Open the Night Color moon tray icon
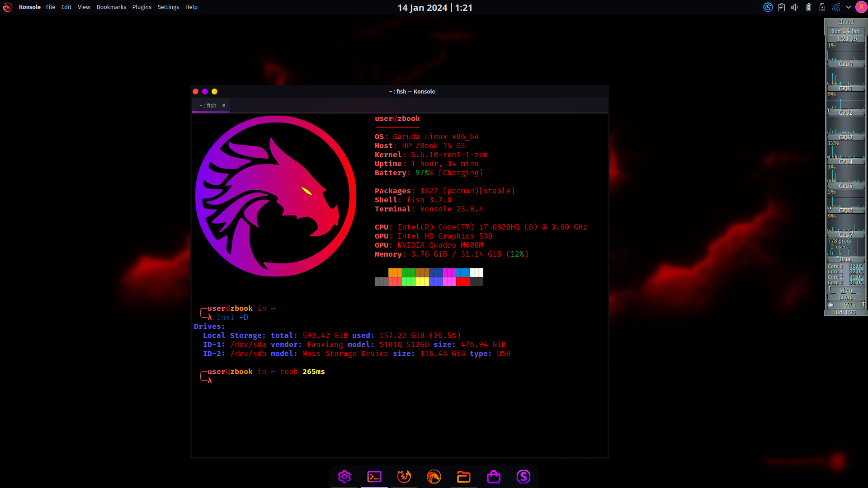Image resolution: width=868 pixels, height=488 pixels. click(x=768, y=7)
